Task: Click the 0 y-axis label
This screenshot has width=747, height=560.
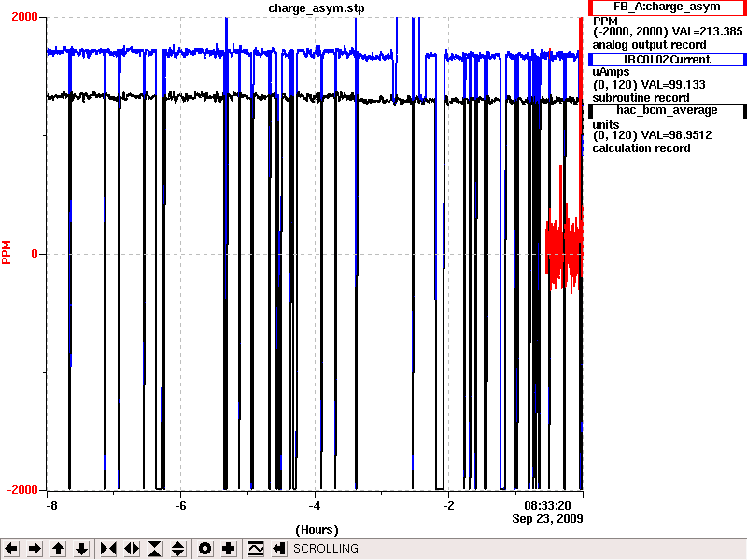Action: (35, 253)
